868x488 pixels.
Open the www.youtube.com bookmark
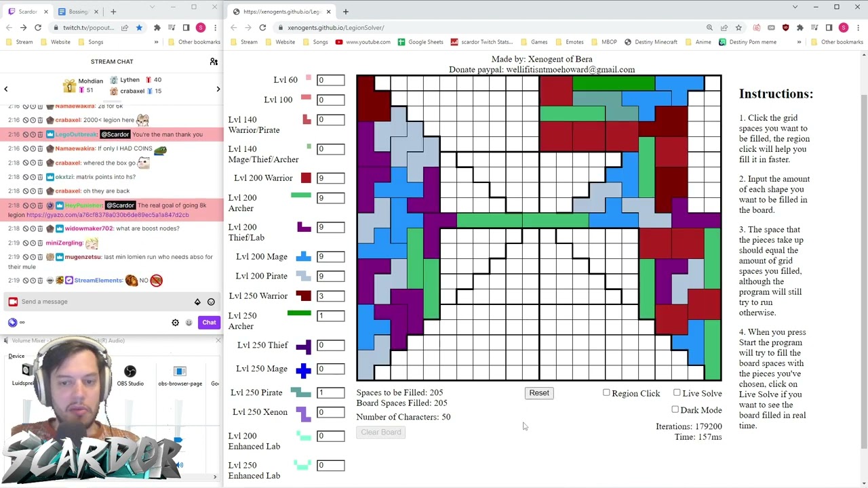tap(363, 42)
